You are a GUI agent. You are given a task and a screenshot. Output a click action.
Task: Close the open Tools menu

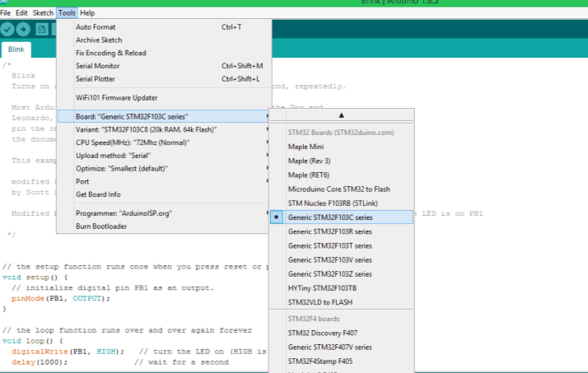point(67,12)
